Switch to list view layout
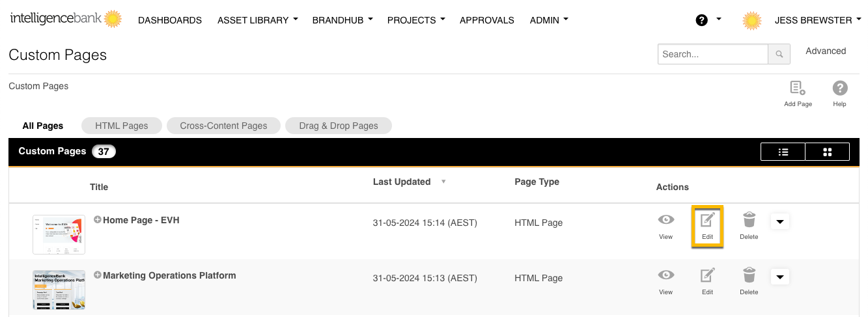Screen dimensions: 868x317 (783, 152)
